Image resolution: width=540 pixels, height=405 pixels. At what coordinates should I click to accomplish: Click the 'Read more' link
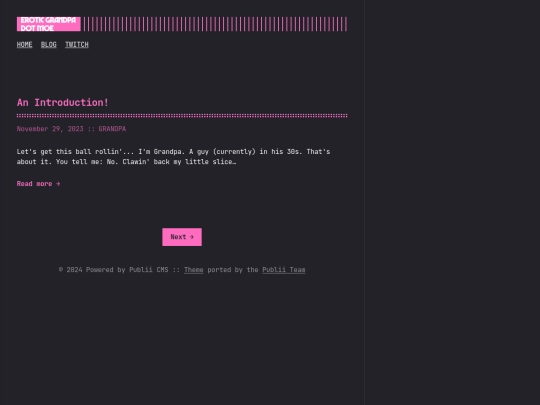[39, 184]
